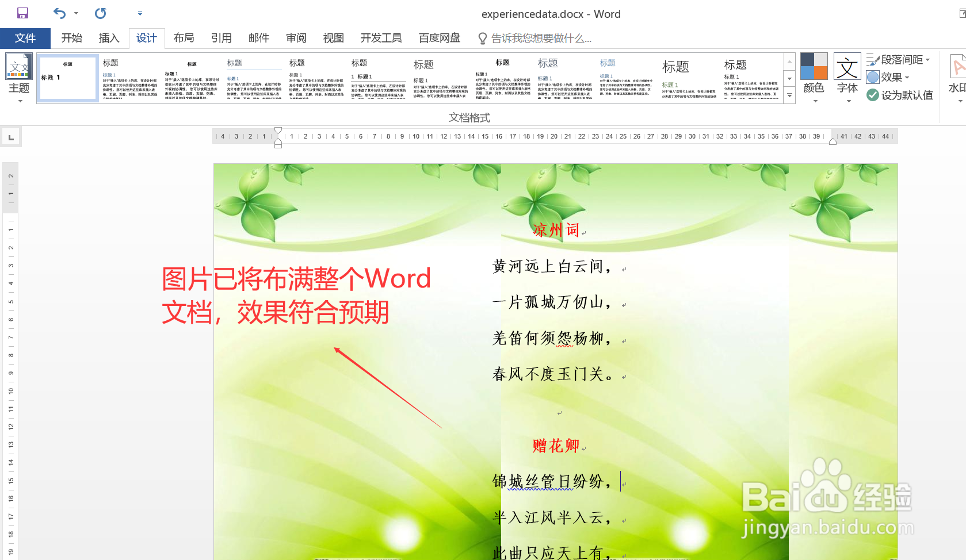Open the 主题 (Themes) dropdown
This screenshot has height=560, width=966.
pos(19,80)
